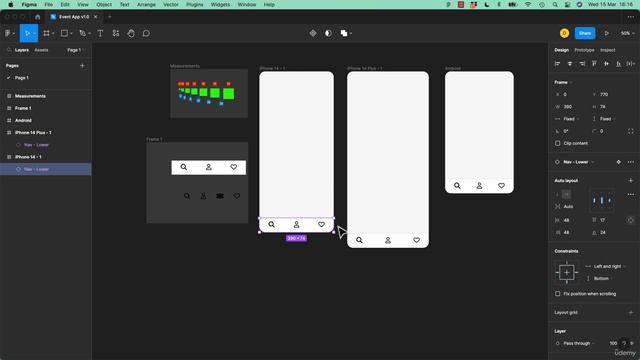Screen dimensions: 640x360
Task: Go to Figma home tab icon
Action: click(38, 17)
